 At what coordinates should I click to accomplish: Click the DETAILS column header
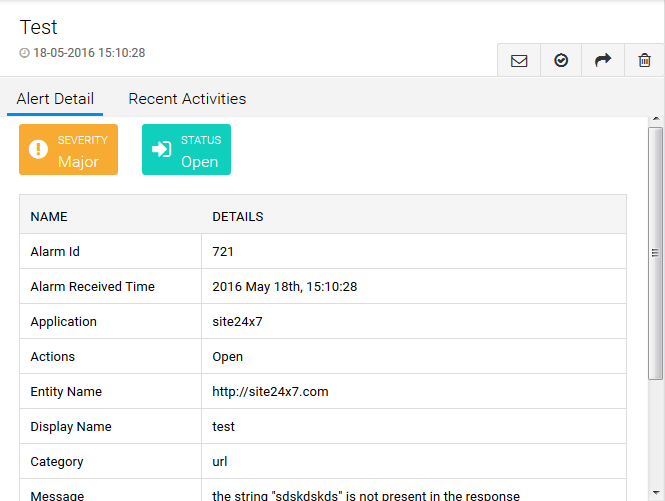238,217
